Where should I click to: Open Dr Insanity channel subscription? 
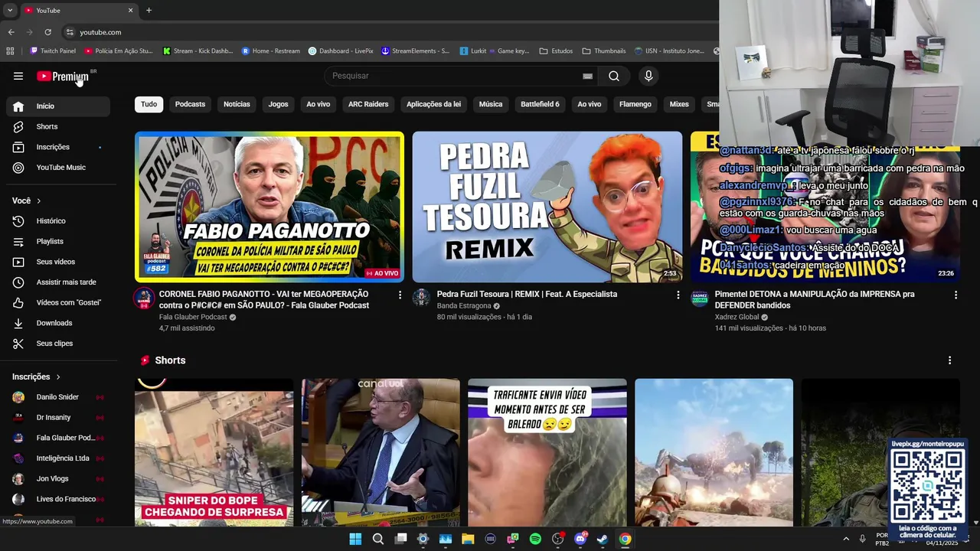click(58, 417)
